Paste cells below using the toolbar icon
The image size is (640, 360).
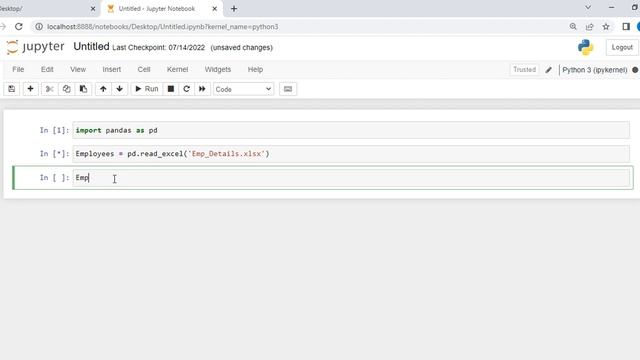83,89
